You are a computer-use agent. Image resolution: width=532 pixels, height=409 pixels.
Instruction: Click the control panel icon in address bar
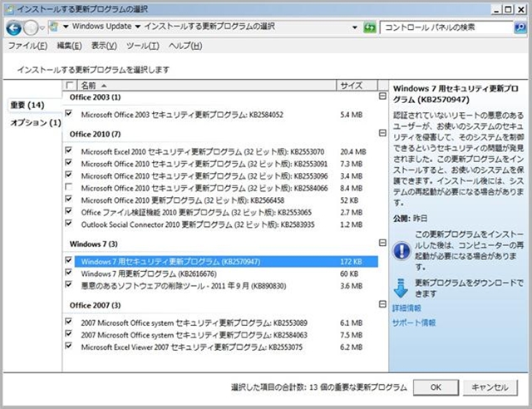coord(54,27)
